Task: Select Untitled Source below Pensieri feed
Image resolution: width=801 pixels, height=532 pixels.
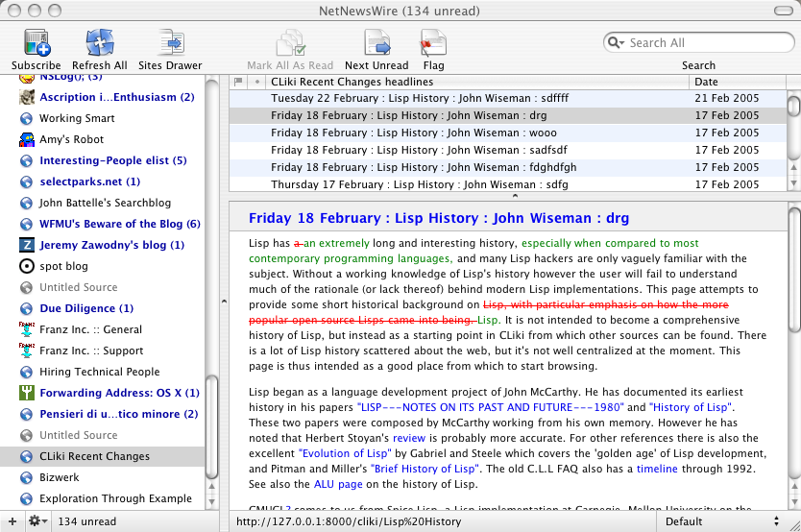Action: [79, 435]
